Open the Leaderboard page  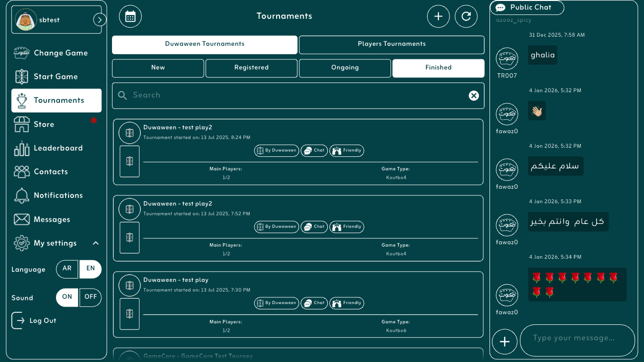(57, 148)
